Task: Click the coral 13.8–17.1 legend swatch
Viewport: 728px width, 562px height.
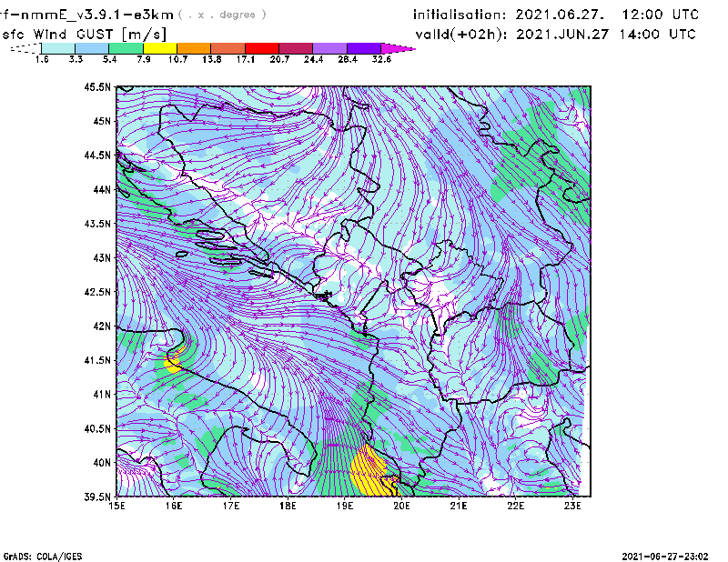Action: click(x=228, y=48)
